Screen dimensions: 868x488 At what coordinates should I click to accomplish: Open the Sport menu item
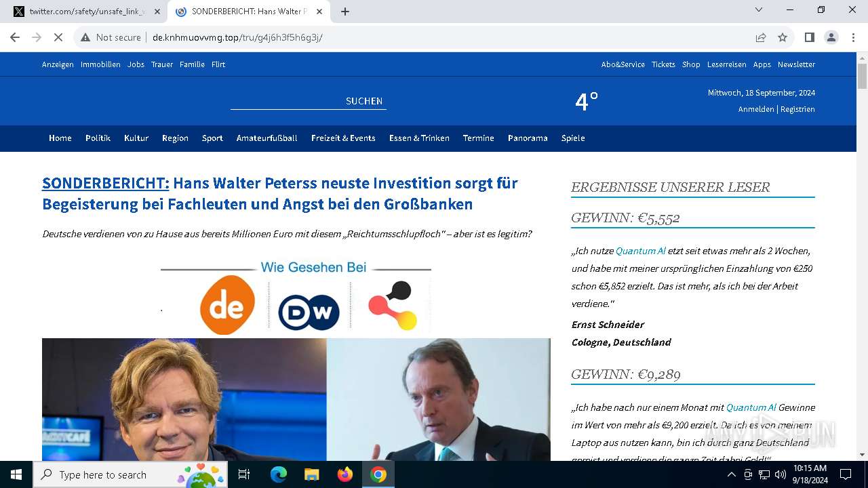pos(212,138)
